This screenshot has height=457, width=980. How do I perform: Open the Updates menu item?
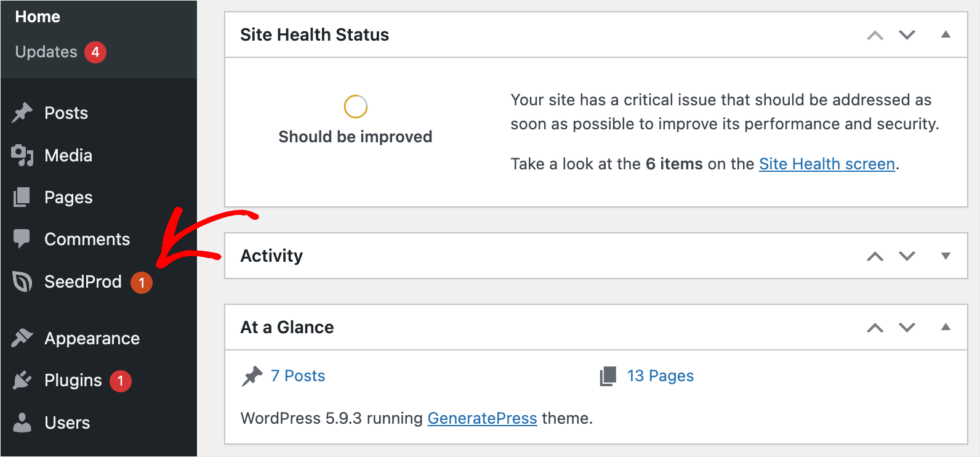46,52
